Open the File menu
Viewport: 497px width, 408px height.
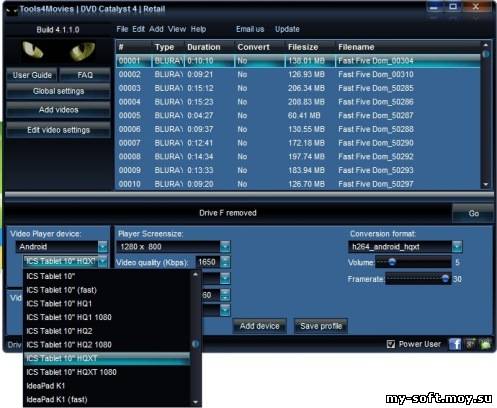pos(122,29)
